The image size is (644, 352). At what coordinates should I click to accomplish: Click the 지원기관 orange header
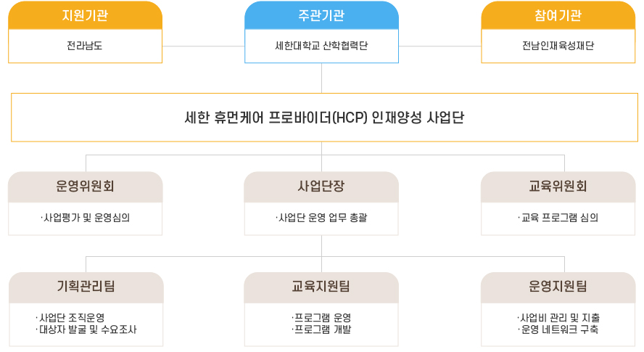(x=85, y=15)
